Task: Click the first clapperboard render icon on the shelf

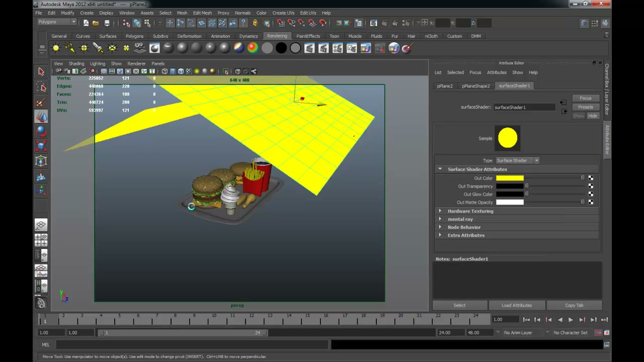Action: coord(309,48)
